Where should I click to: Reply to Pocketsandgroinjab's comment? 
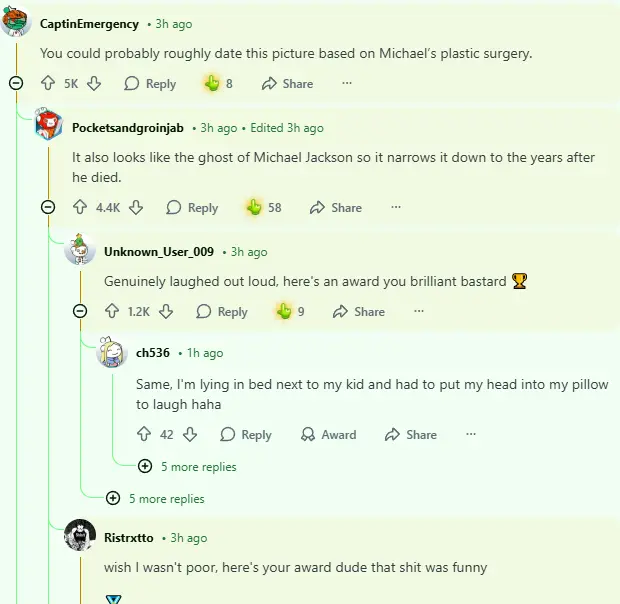(x=191, y=208)
